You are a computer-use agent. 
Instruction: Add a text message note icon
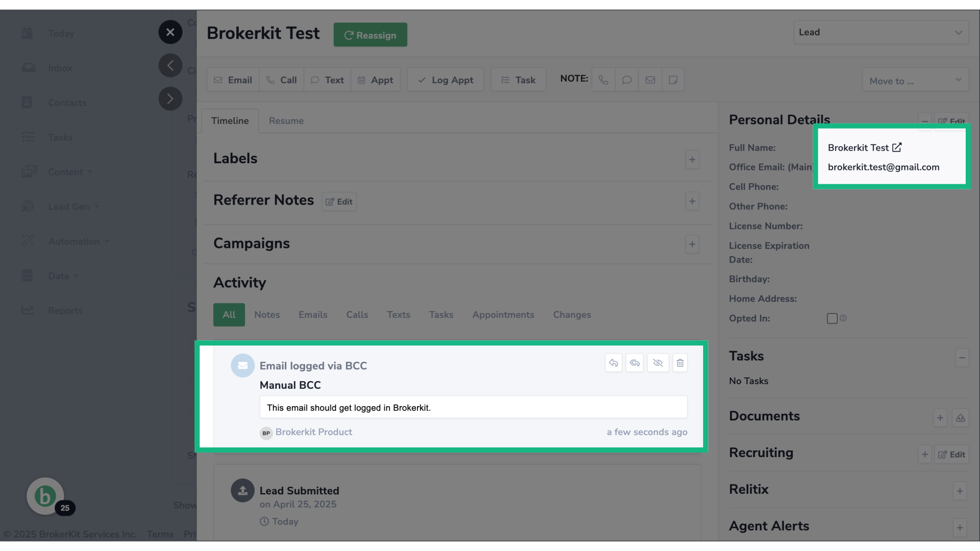pyautogui.click(x=627, y=80)
